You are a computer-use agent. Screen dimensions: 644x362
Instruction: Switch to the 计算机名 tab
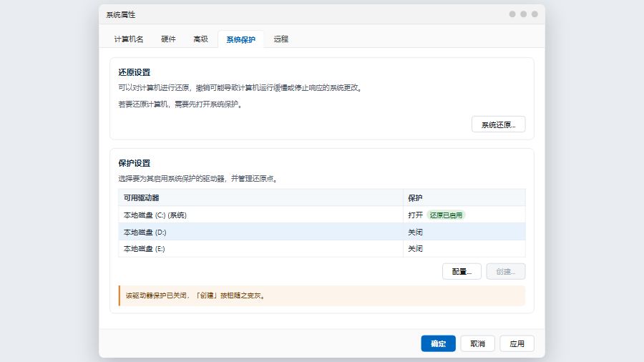pos(129,39)
